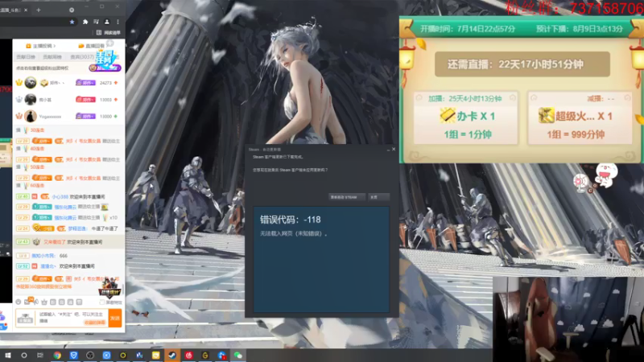Screen dimensions: 644x362
Task: Open a new Chrome tab
Action: (x=39, y=10)
